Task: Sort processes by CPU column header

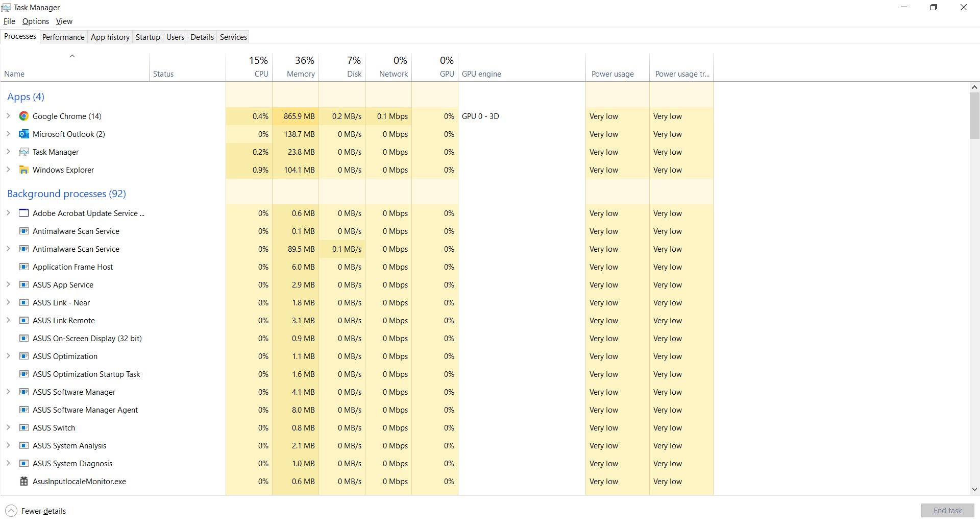Action: [x=249, y=67]
